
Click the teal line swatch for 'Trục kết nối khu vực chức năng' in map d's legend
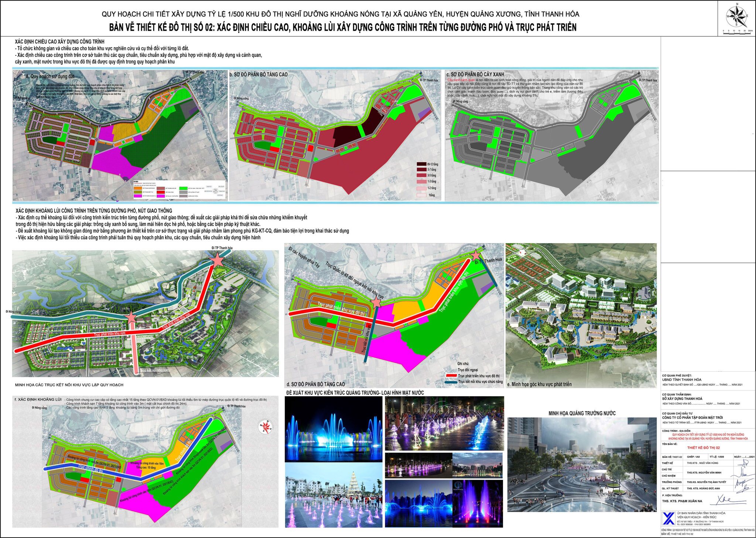[x=451, y=382]
